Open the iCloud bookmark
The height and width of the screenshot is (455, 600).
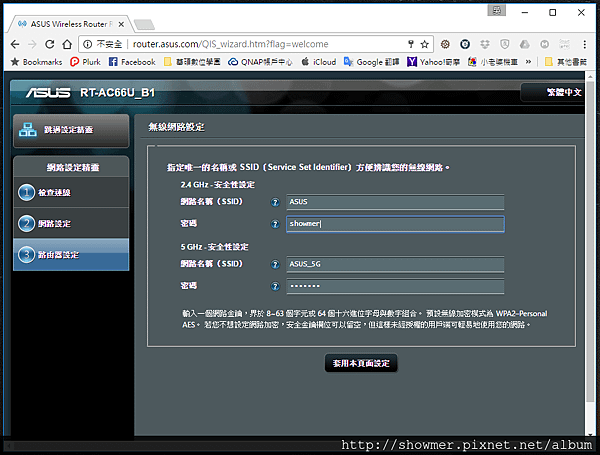pos(318,62)
